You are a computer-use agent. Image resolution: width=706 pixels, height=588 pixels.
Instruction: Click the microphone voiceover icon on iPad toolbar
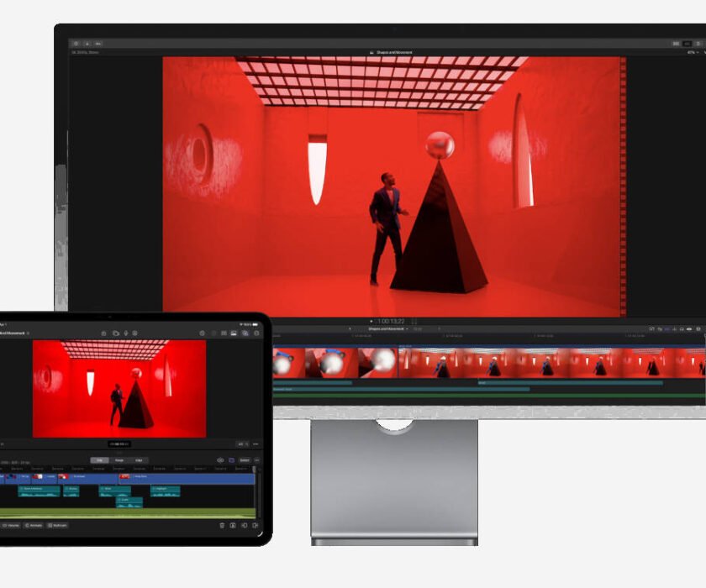pos(125,333)
